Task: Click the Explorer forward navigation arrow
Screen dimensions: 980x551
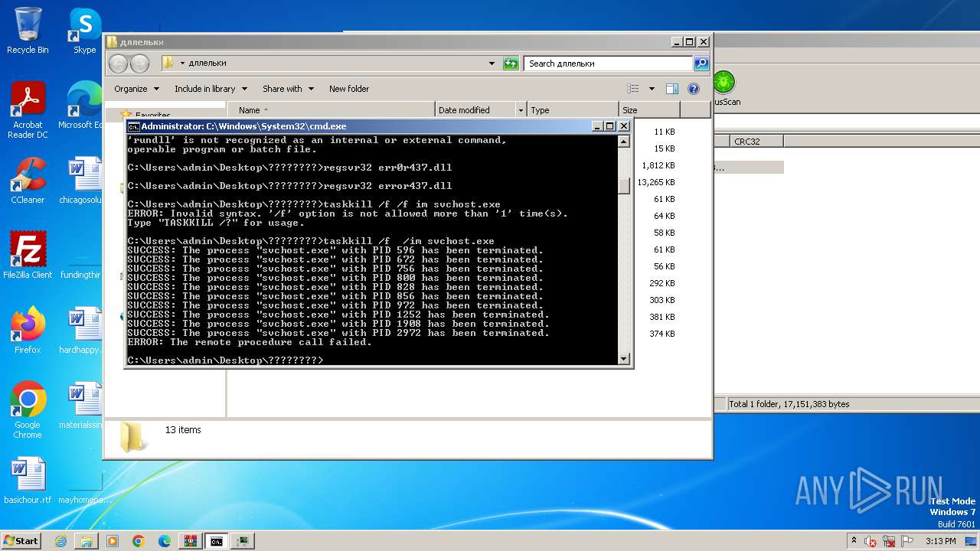Action: [x=139, y=64]
